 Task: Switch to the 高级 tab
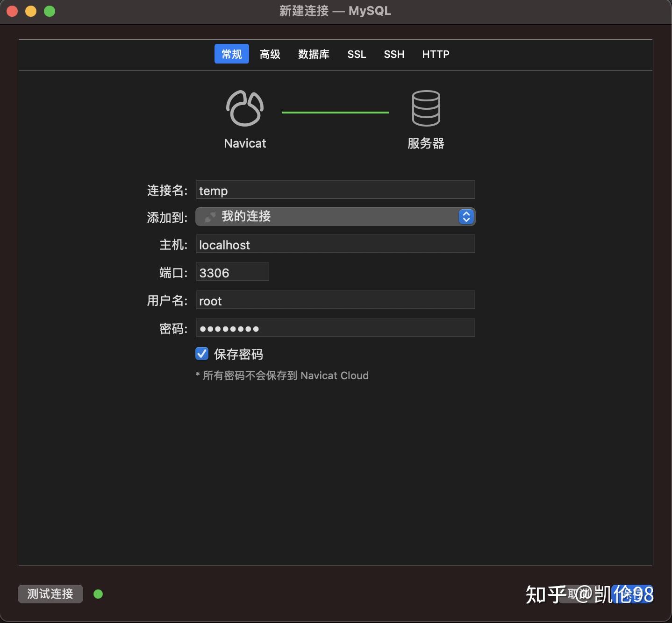(x=270, y=54)
